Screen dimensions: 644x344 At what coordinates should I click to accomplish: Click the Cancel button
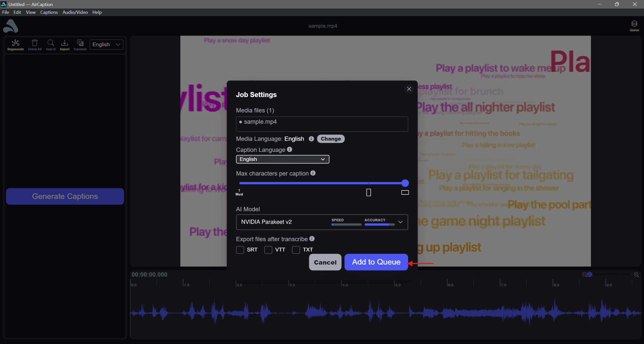click(325, 262)
